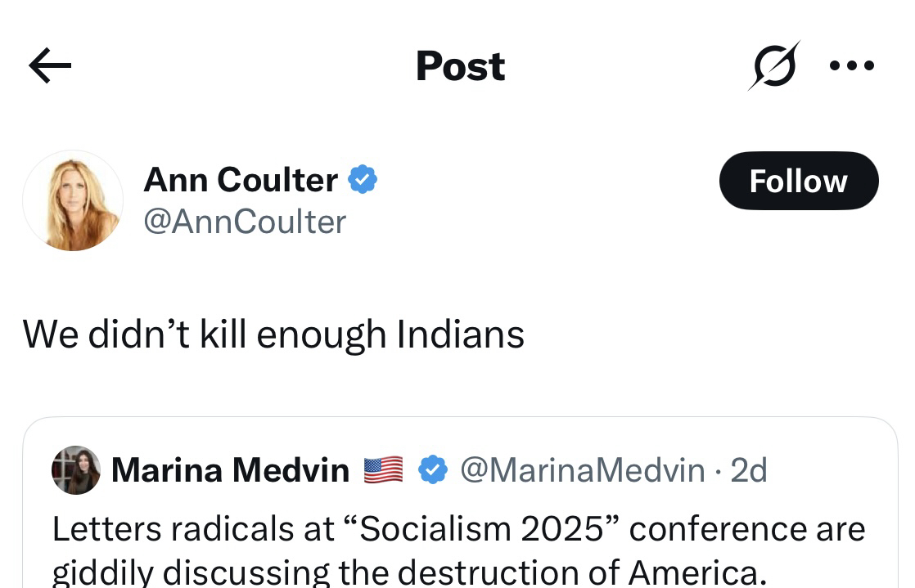Open the @MarinaMedvin handle
The width and height of the screenshot is (915, 588).
click(x=582, y=470)
